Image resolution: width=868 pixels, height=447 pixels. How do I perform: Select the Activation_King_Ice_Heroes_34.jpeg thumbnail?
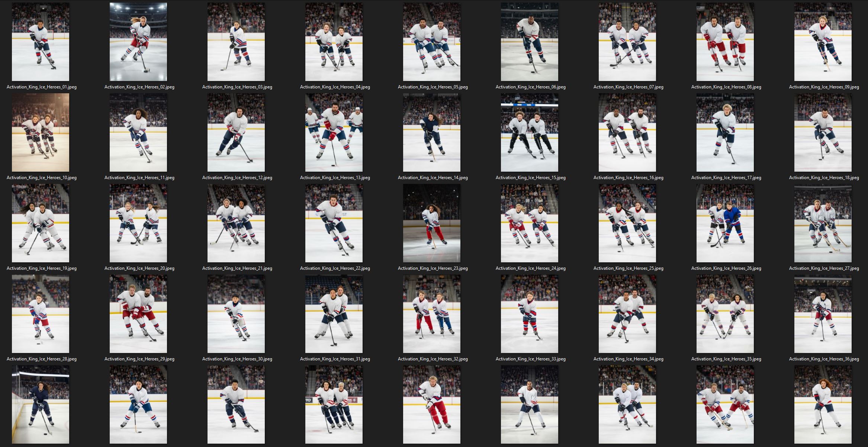click(x=627, y=314)
